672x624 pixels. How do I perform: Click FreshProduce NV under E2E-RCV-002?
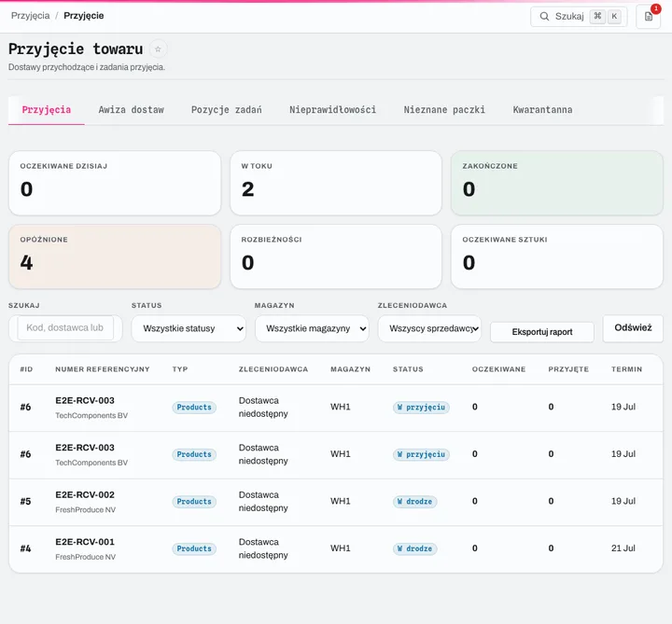pyautogui.click(x=85, y=509)
